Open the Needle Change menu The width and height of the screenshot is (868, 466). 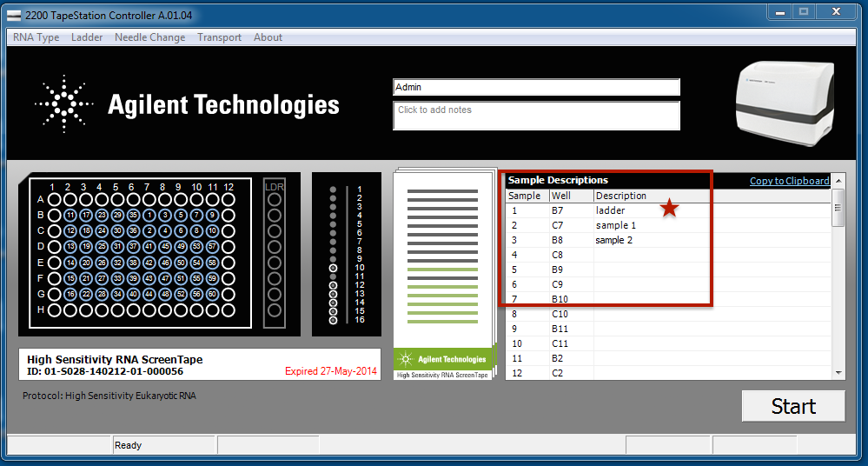tap(150, 37)
